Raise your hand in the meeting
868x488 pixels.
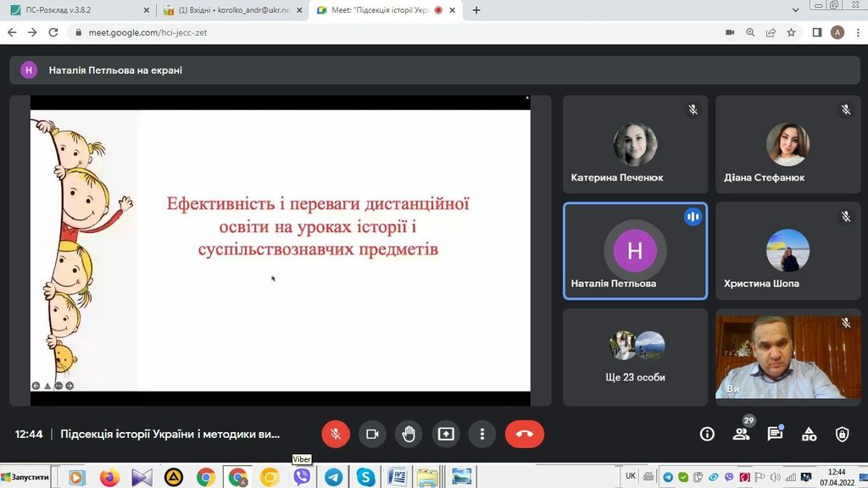[x=409, y=434]
